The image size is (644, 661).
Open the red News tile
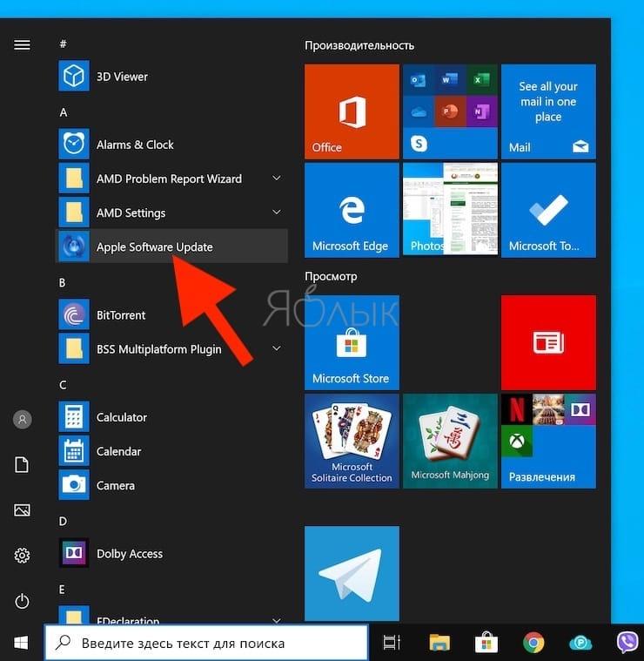548,342
